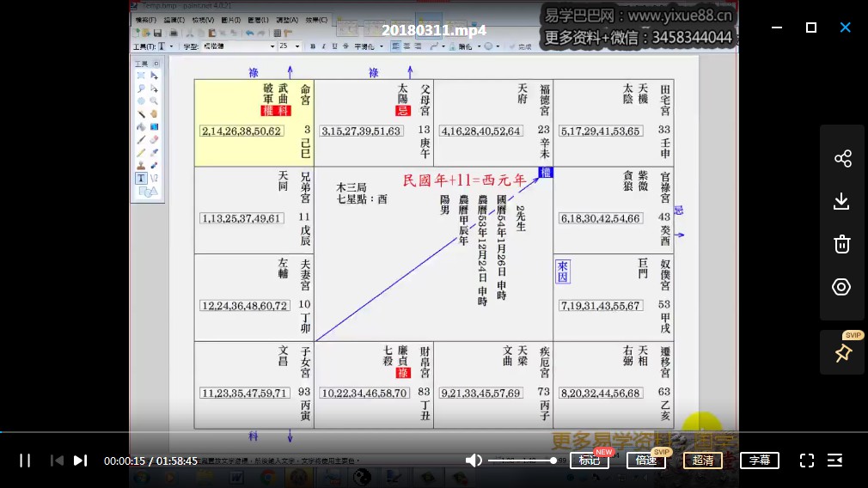868x488 pixels.
Task: Click the share icon in side panel
Action: (842, 159)
